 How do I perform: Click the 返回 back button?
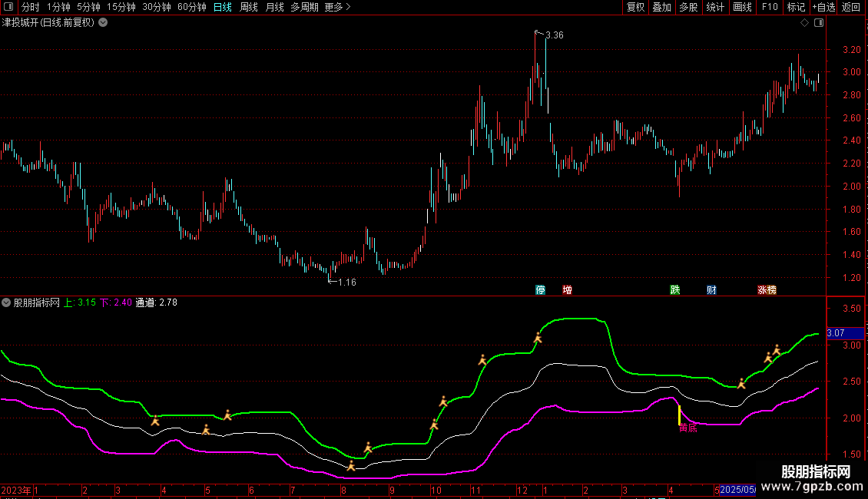tap(851, 8)
